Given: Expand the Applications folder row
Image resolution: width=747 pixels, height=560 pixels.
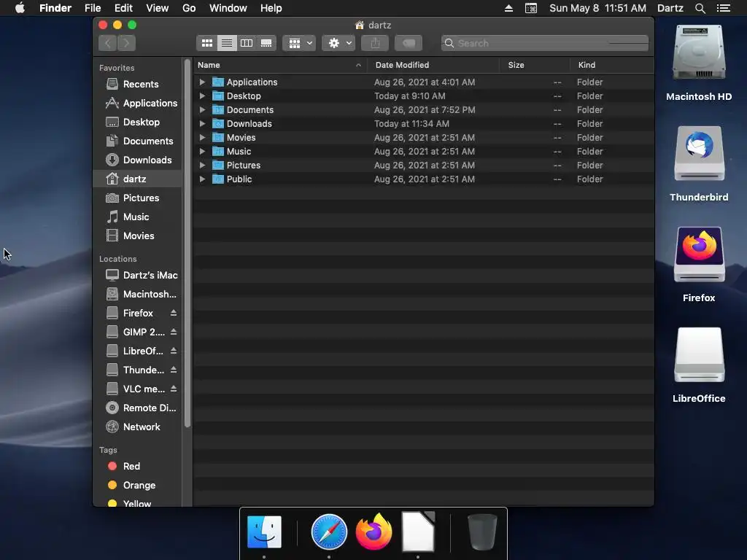Looking at the screenshot, I should 203,82.
